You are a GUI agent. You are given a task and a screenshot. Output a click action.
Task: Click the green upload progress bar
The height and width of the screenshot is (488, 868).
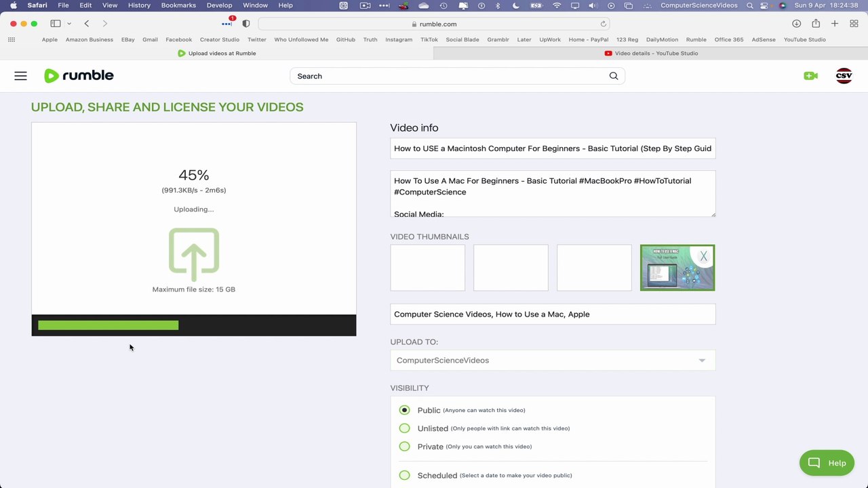[x=108, y=325]
